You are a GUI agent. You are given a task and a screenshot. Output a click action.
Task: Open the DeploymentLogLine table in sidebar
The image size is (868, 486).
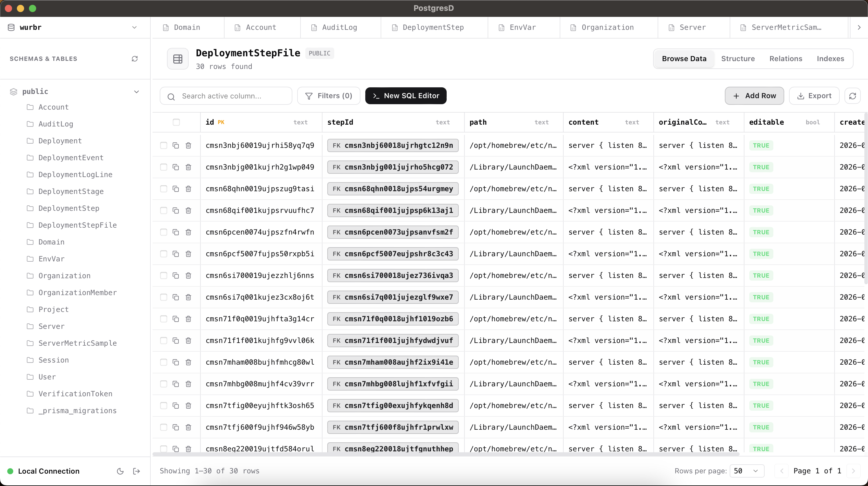(x=75, y=174)
